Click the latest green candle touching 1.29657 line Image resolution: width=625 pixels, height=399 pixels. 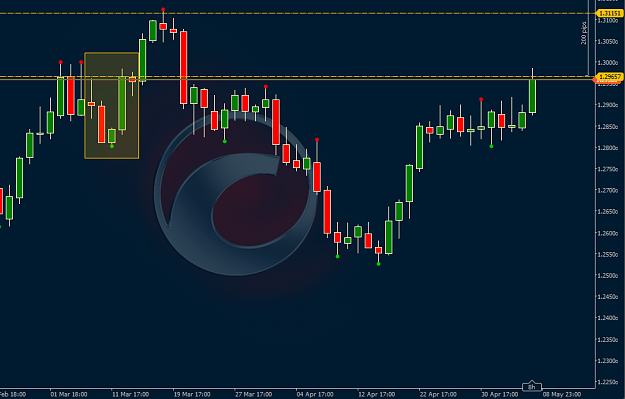click(532, 96)
